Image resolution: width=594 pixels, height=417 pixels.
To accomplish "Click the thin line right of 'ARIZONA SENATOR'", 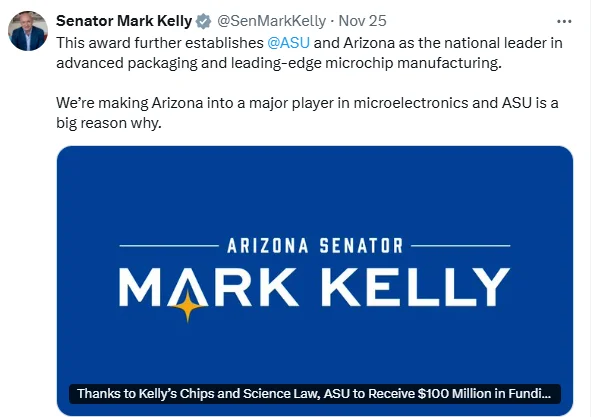I will point(461,246).
